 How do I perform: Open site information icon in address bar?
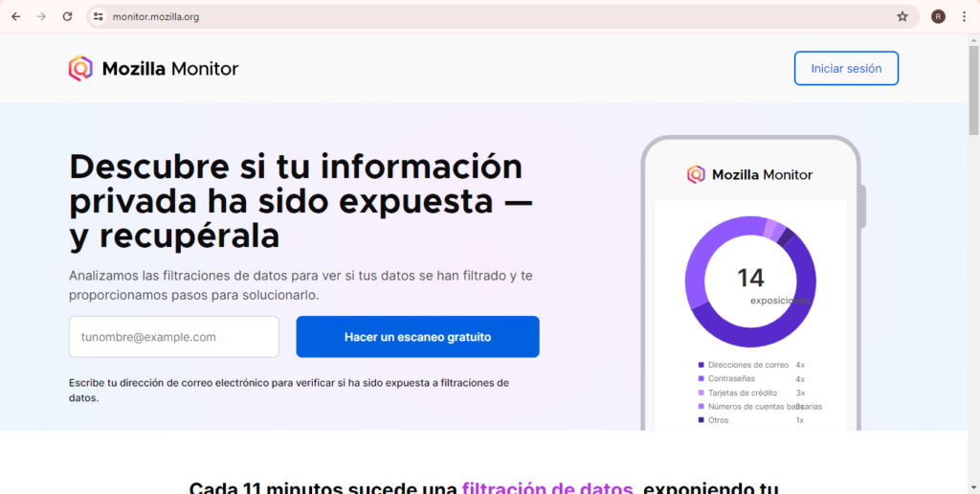pos(99,17)
